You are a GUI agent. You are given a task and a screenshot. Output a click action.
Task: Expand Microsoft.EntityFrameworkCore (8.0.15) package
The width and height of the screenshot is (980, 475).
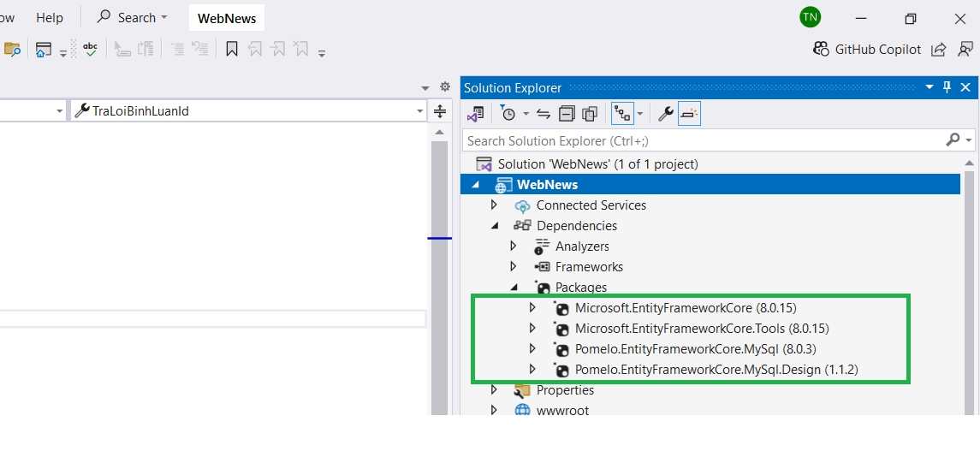coord(532,307)
